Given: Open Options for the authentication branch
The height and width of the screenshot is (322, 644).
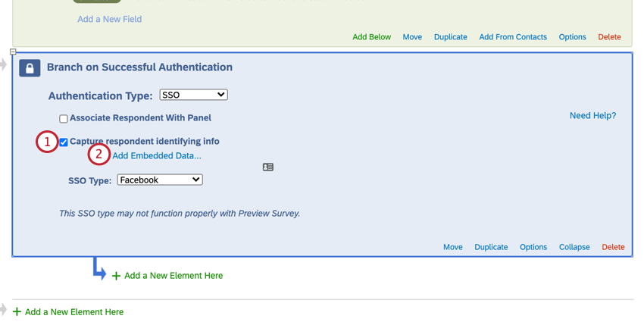Looking at the screenshot, I should 533,247.
